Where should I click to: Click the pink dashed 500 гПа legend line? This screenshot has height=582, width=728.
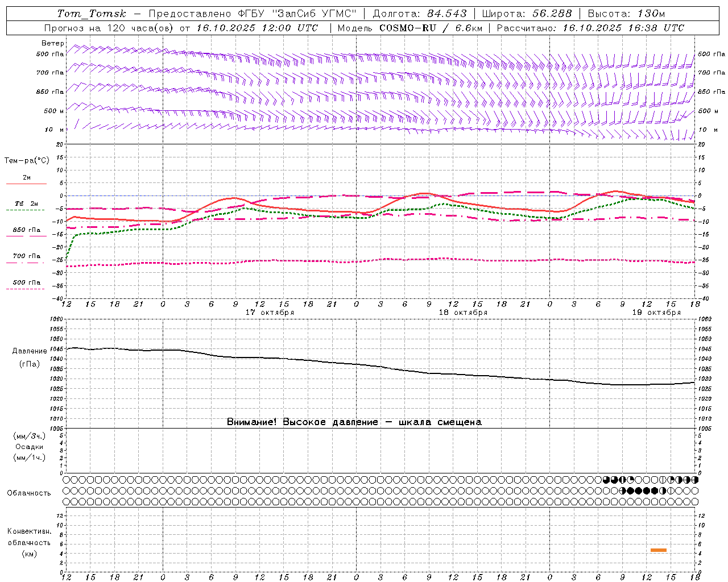coord(25,289)
